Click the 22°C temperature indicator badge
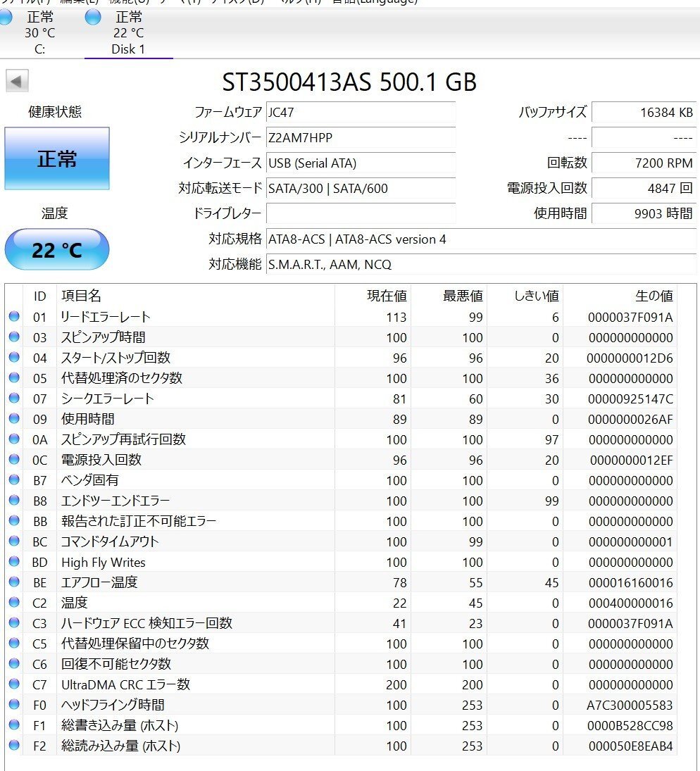The width and height of the screenshot is (700, 771). (56, 249)
